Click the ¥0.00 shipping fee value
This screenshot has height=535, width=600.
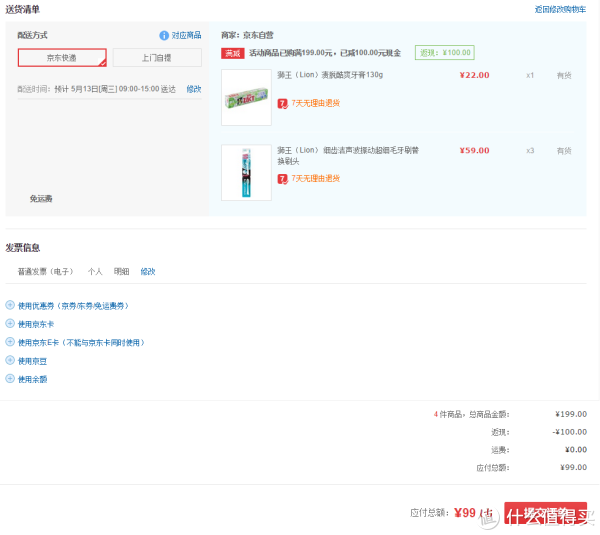[576, 450]
